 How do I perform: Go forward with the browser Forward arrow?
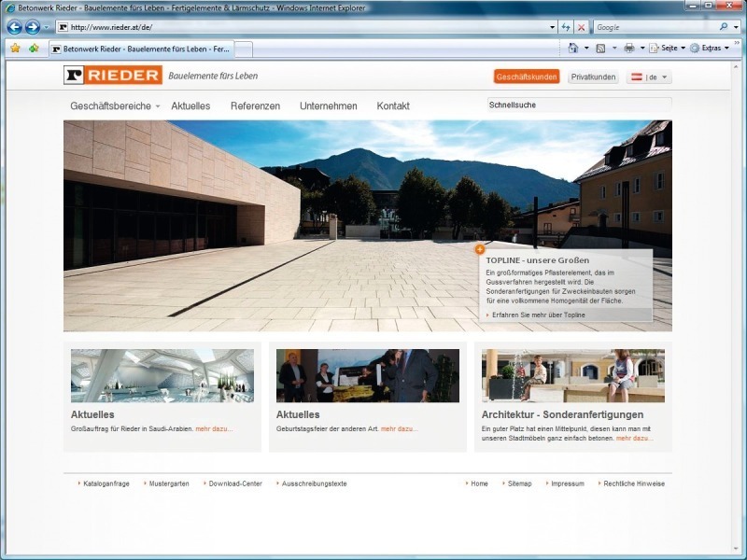pyautogui.click(x=33, y=27)
